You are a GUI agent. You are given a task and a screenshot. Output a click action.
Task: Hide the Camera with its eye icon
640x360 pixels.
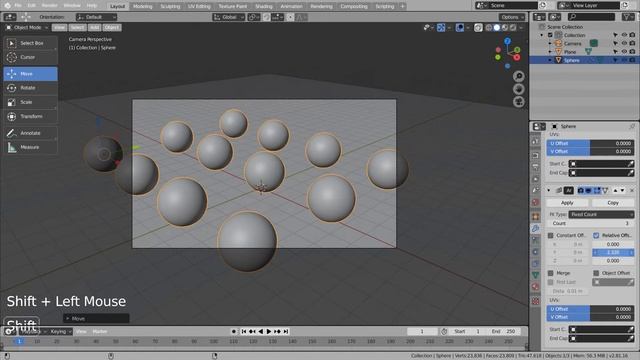click(624, 43)
